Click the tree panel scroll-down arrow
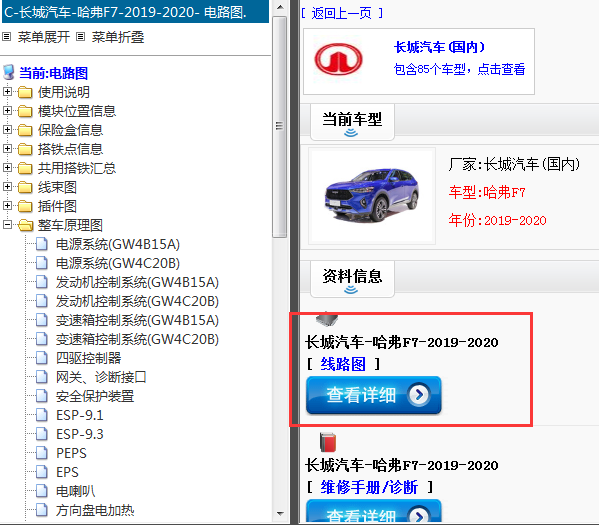 click(280, 514)
